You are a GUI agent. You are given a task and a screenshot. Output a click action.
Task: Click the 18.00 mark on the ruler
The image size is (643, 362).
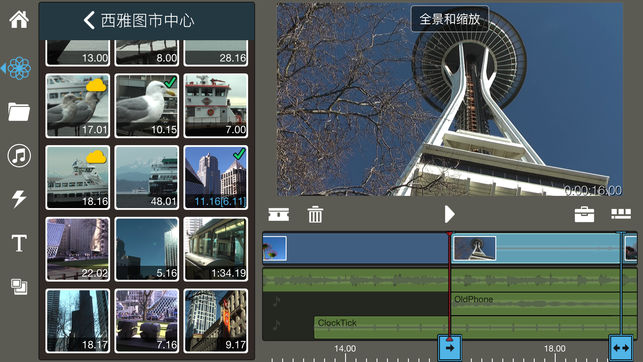point(554,349)
